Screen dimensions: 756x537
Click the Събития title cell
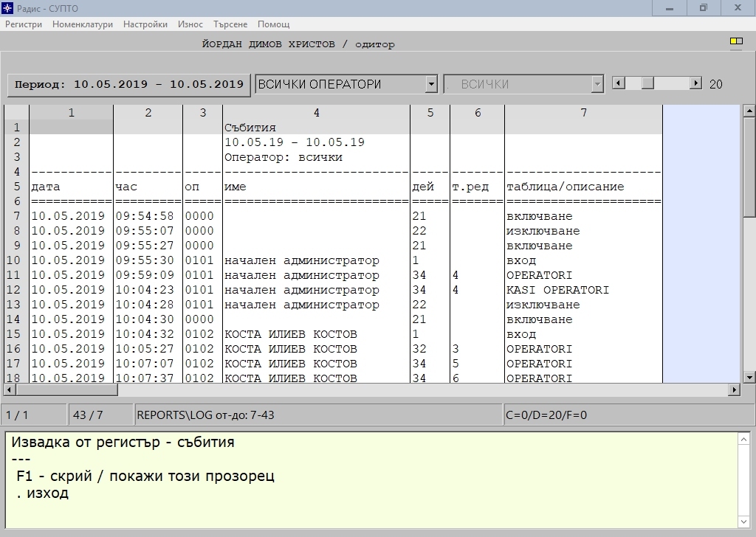pos(316,128)
